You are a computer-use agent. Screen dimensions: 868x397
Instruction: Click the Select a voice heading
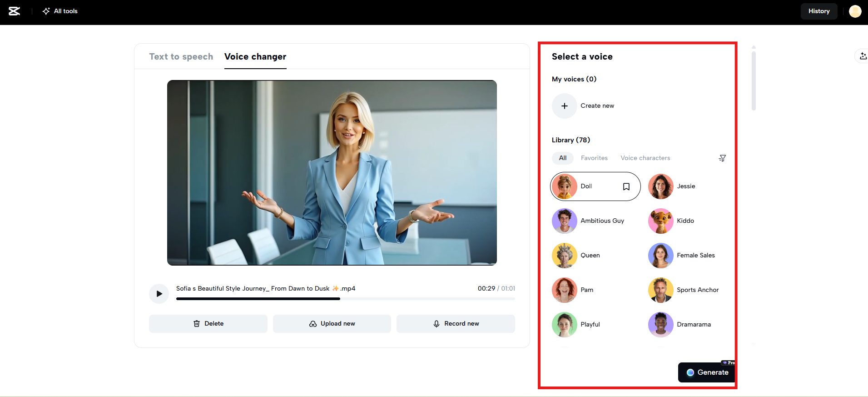[x=582, y=57]
